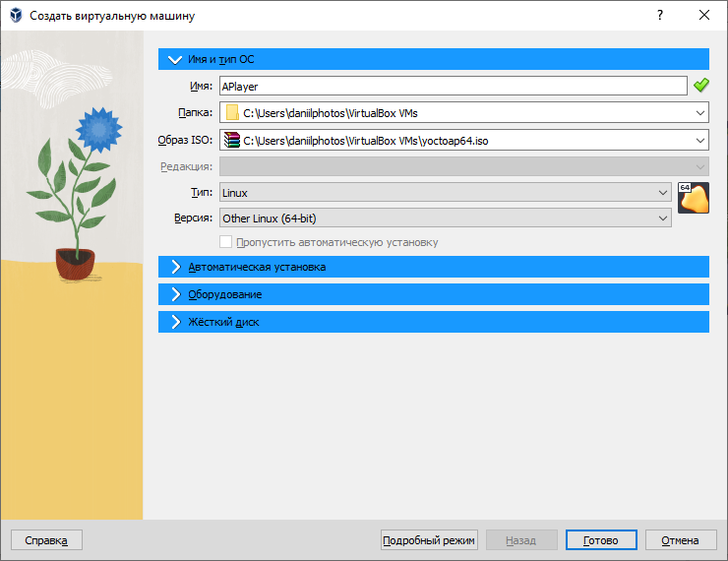This screenshot has height=561, width=728.
Task: Click the Готово button
Action: pos(601,540)
